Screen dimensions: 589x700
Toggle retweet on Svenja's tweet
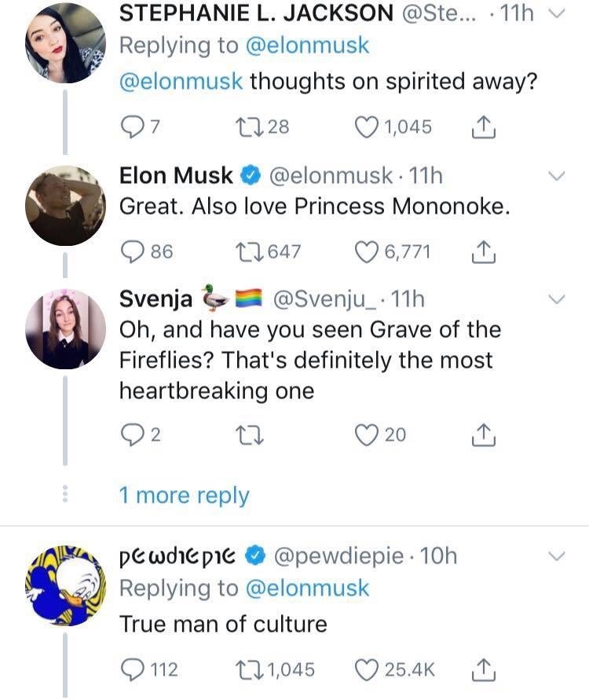(250, 436)
